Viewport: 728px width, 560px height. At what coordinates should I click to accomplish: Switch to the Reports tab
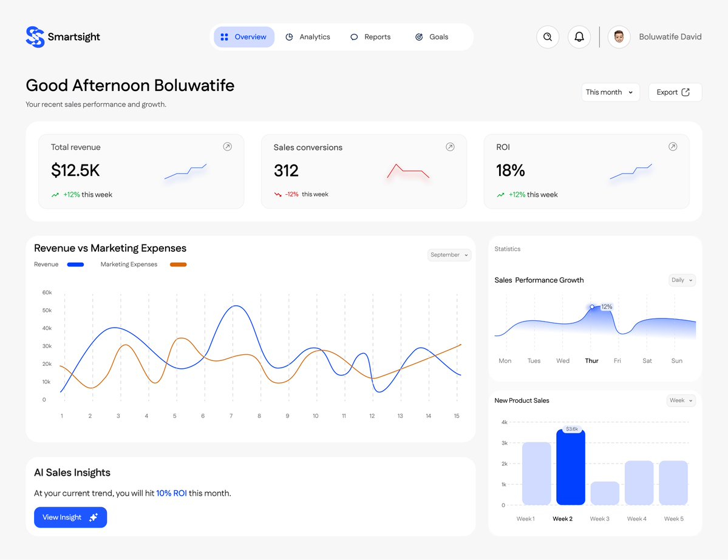click(x=370, y=37)
